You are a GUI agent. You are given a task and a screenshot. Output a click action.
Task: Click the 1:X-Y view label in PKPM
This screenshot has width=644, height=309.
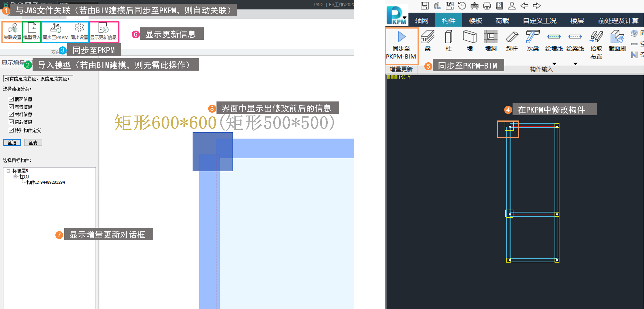pos(404,77)
